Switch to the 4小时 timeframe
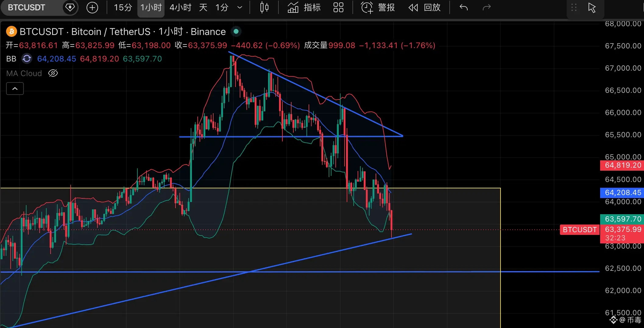Image resolution: width=644 pixels, height=328 pixels. pyautogui.click(x=180, y=7)
